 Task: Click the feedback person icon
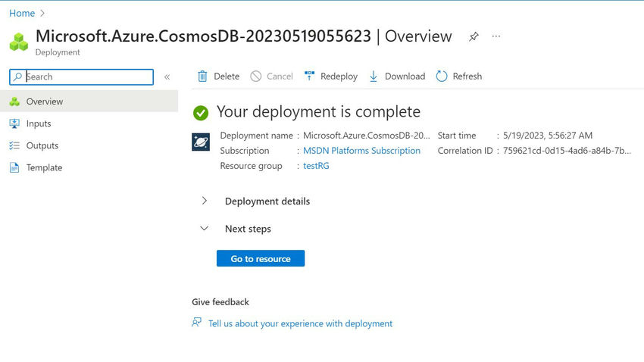[x=197, y=323]
